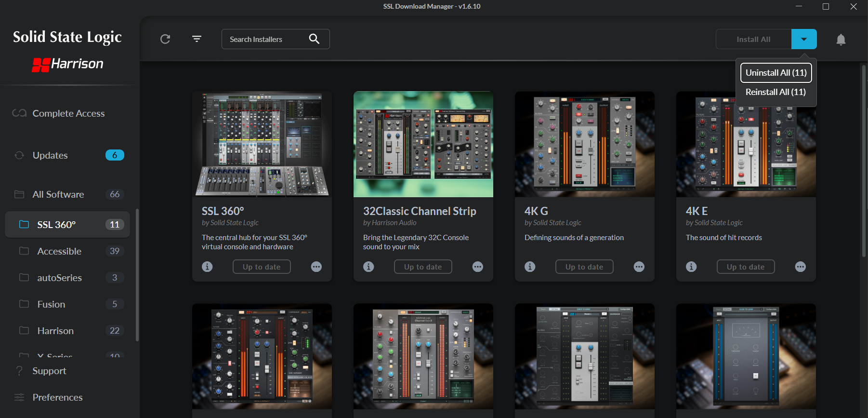Open the filter options icon
The height and width of the screenshot is (418, 868).
(x=197, y=39)
